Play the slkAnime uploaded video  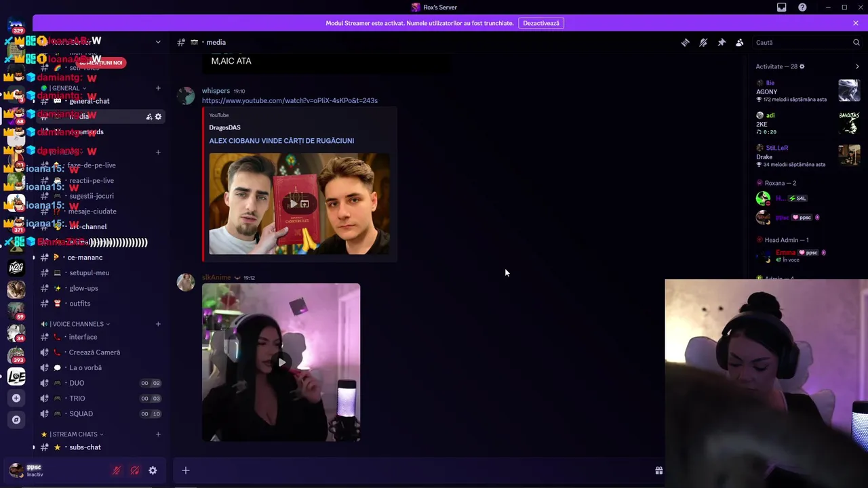point(281,362)
